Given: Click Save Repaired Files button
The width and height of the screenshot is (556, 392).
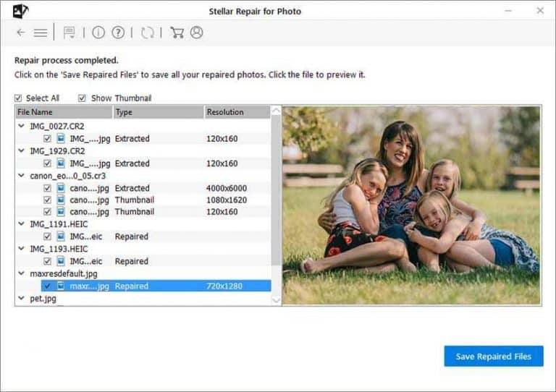Looking at the screenshot, I should [494, 357].
